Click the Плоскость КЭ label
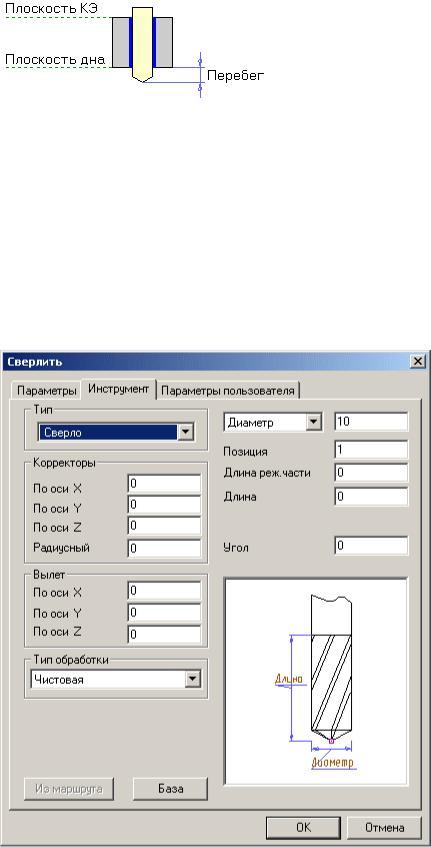This screenshot has width=431, height=847. pos(51,9)
